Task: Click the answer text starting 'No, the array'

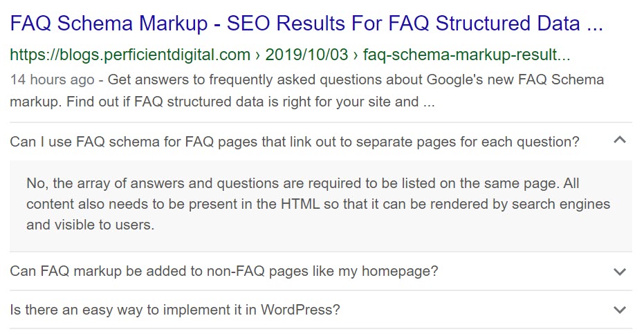Action: [x=318, y=204]
